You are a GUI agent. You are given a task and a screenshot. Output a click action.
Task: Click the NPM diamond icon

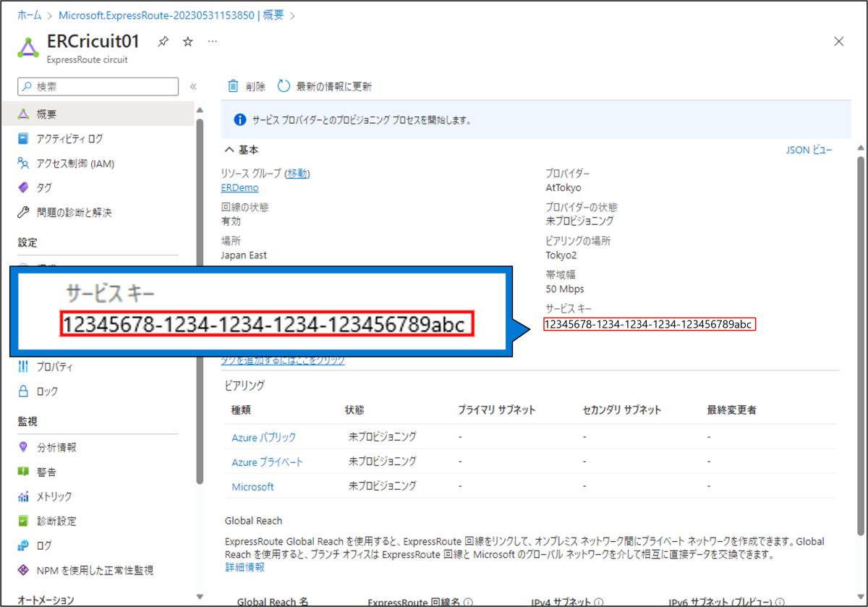pyautogui.click(x=23, y=570)
